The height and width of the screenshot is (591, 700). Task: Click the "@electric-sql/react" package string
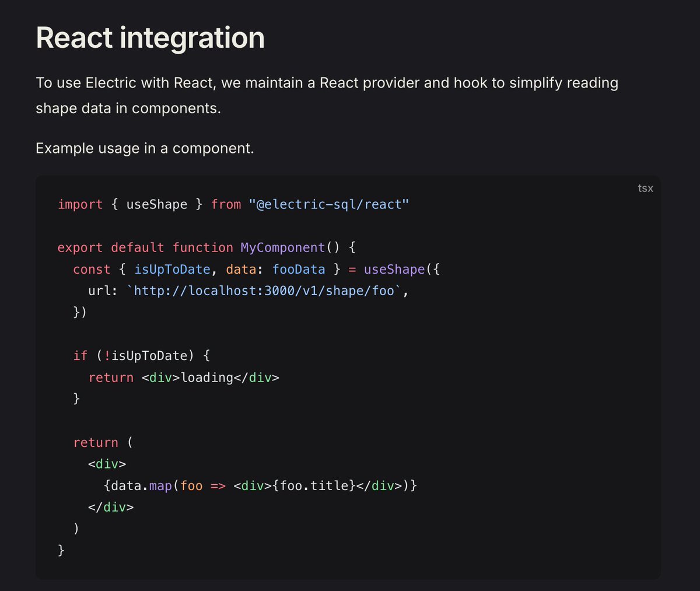tap(329, 204)
